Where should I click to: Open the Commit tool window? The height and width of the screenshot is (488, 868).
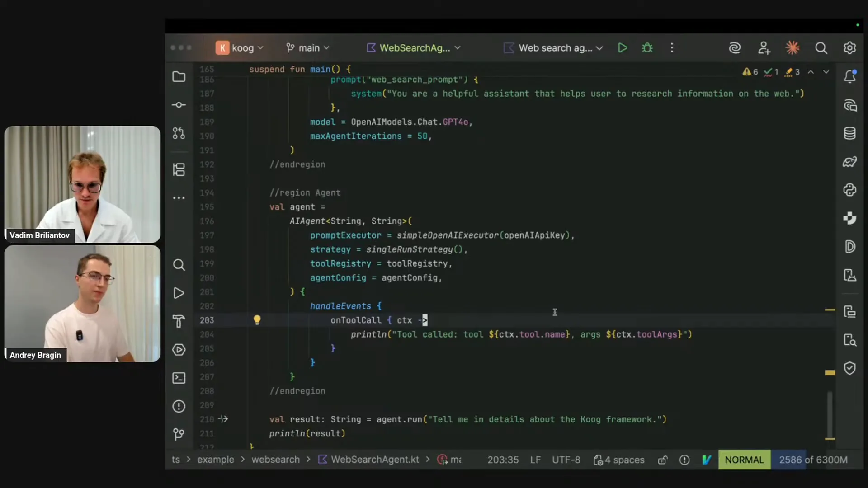(x=179, y=105)
